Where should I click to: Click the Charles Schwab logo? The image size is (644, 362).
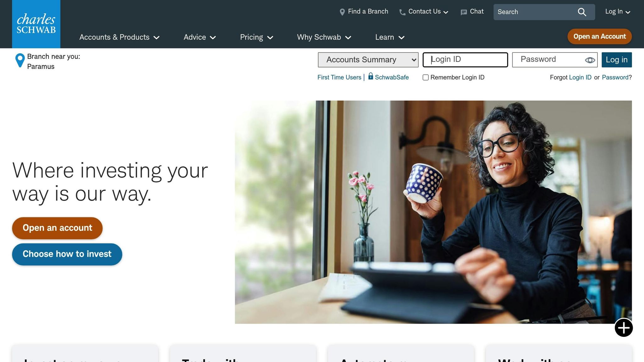[36, 24]
